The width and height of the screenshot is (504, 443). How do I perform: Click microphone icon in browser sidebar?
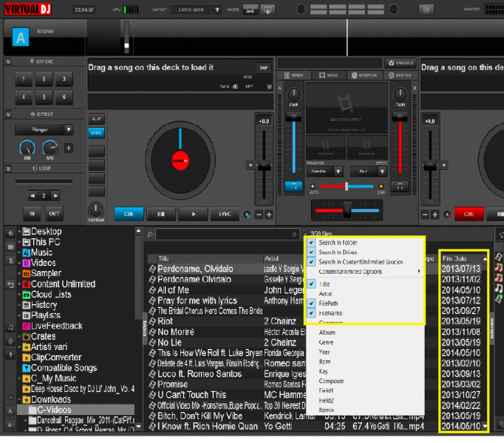pyautogui.click(x=10, y=355)
